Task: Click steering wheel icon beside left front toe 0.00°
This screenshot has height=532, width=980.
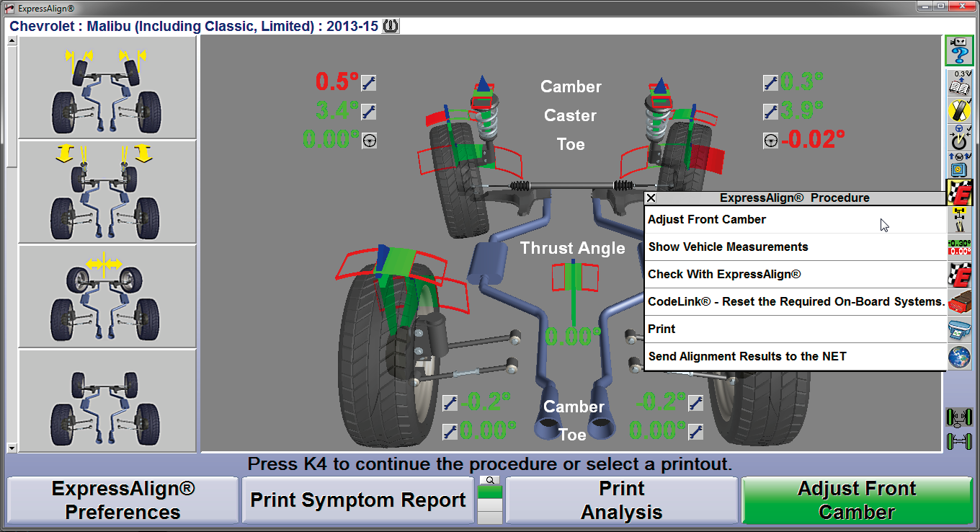Action: (x=369, y=140)
